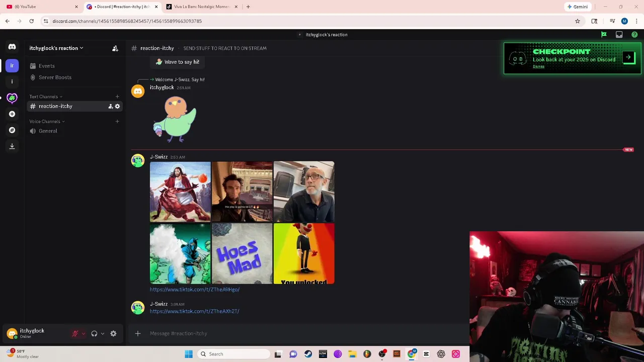Open bald man with glasses thumbnail
644x362 pixels.
pos(304,192)
